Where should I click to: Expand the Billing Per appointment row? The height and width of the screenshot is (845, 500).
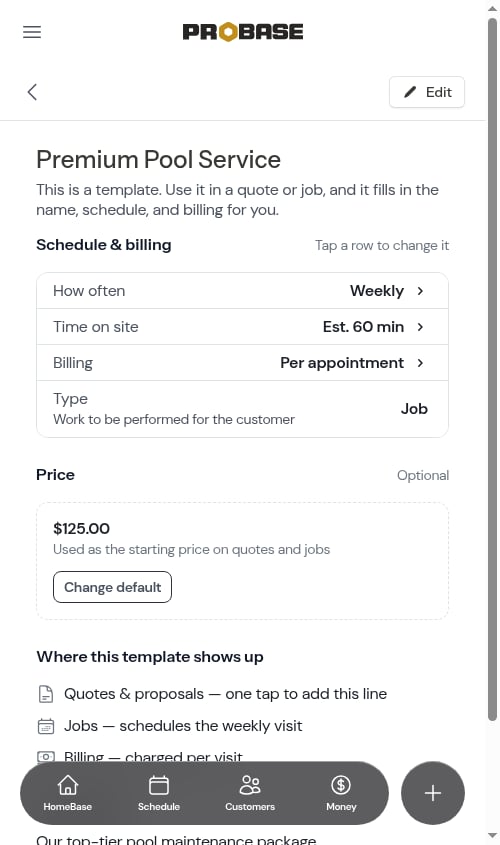[242, 363]
